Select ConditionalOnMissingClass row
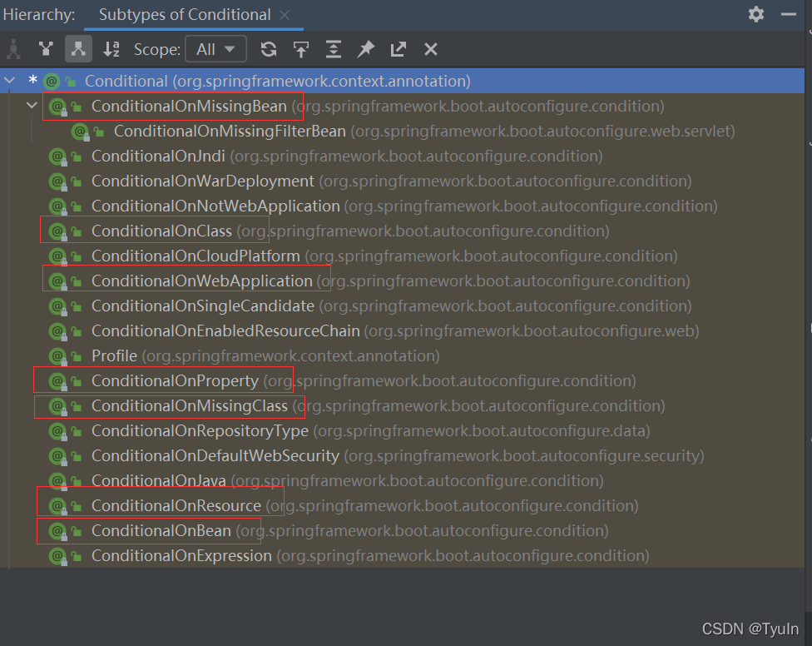Viewport: 812px width, 646px height. [x=402, y=405]
